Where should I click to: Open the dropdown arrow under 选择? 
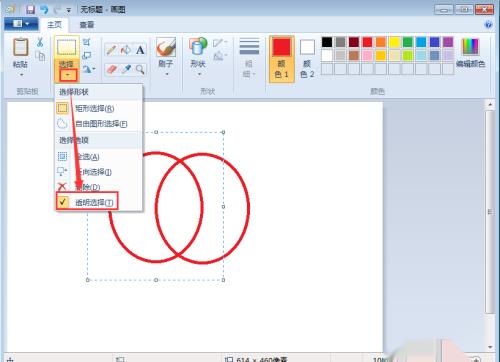[x=68, y=75]
